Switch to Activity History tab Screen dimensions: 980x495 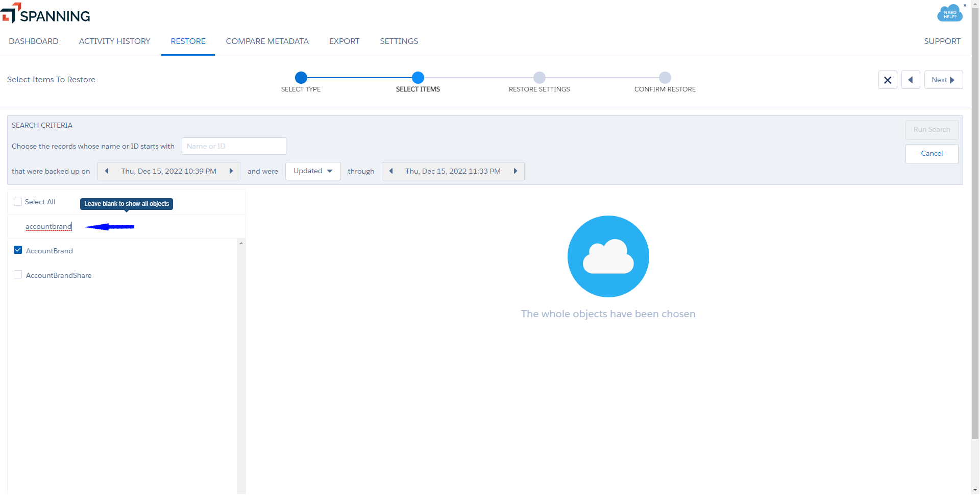pos(115,41)
